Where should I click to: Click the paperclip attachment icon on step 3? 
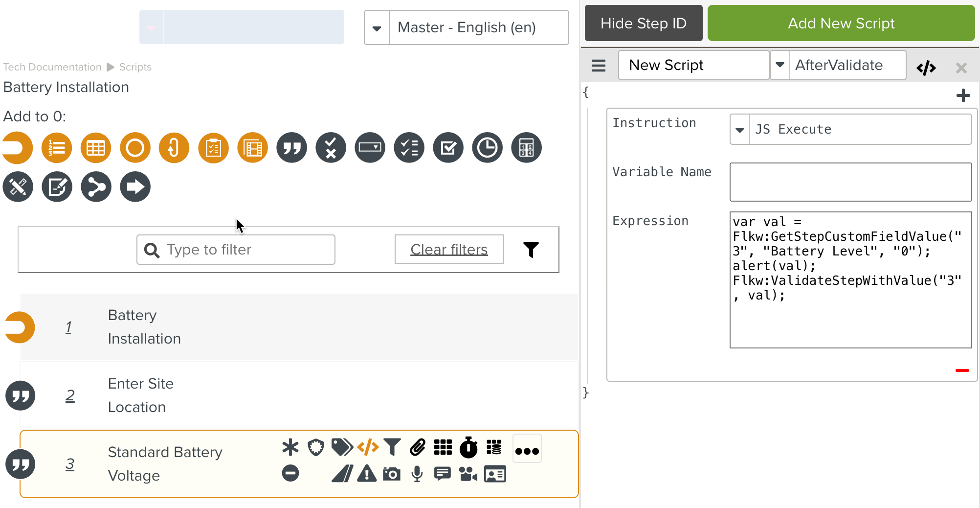point(417,447)
